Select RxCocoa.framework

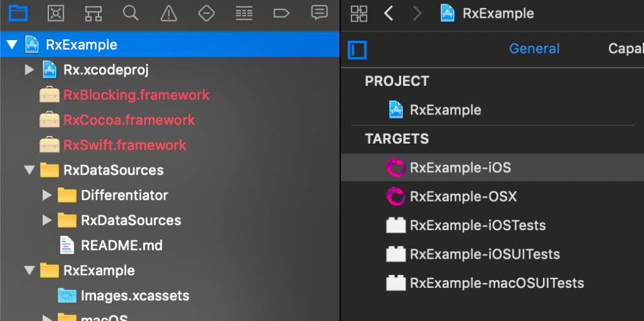pos(129,120)
